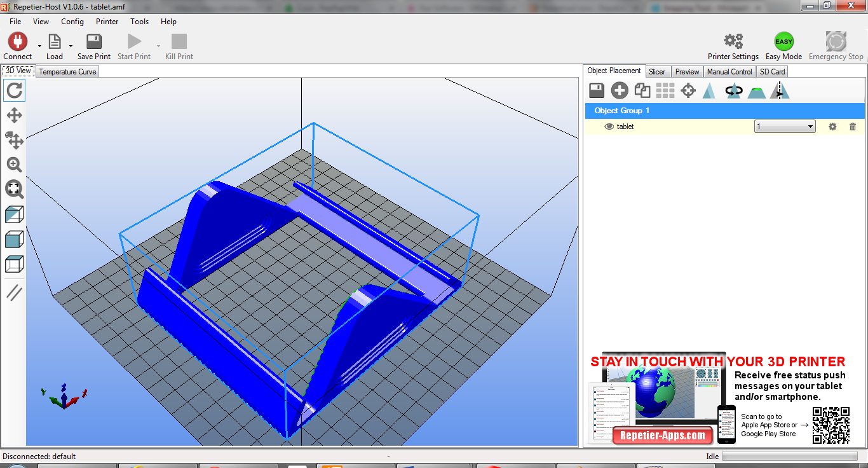Open the Printer menu
Image resolution: width=868 pixels, height=468 pixels.
[107, 22]
